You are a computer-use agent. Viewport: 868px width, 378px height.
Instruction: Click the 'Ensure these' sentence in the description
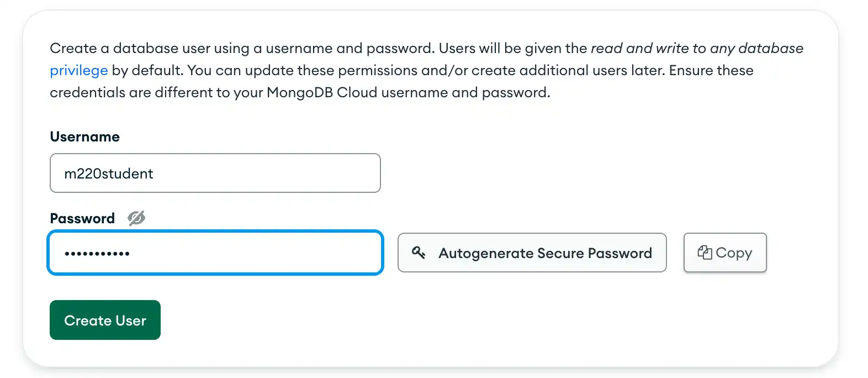tap(711, 71)
